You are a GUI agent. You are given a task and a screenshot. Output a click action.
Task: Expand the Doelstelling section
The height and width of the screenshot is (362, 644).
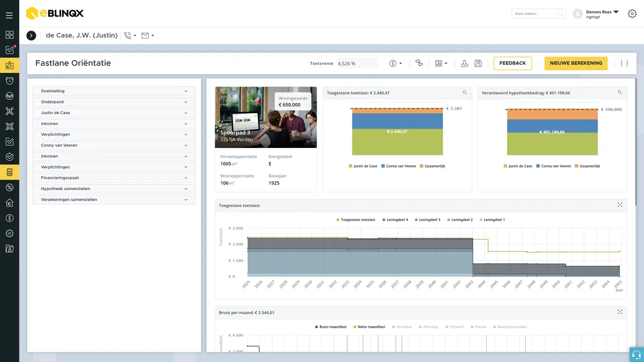[114, 91]
